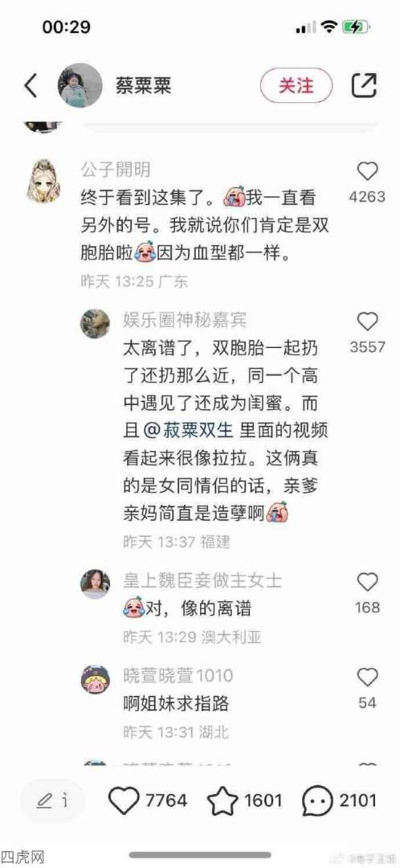The height and width of the screenshot is (868, 400).
Task: Like 娱乐圈神秘嘉宾's reply with 3557 likes
Action: pos(367,322)
